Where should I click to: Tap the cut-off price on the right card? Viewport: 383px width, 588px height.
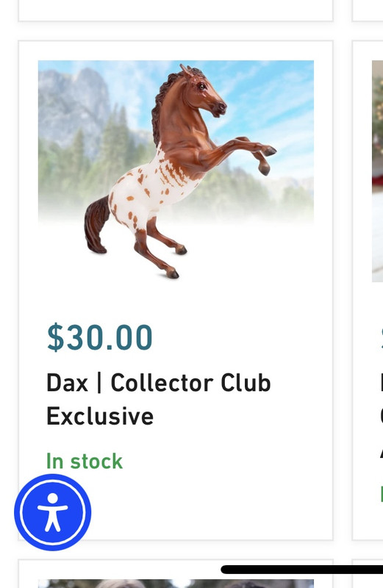tap(382, 337)
